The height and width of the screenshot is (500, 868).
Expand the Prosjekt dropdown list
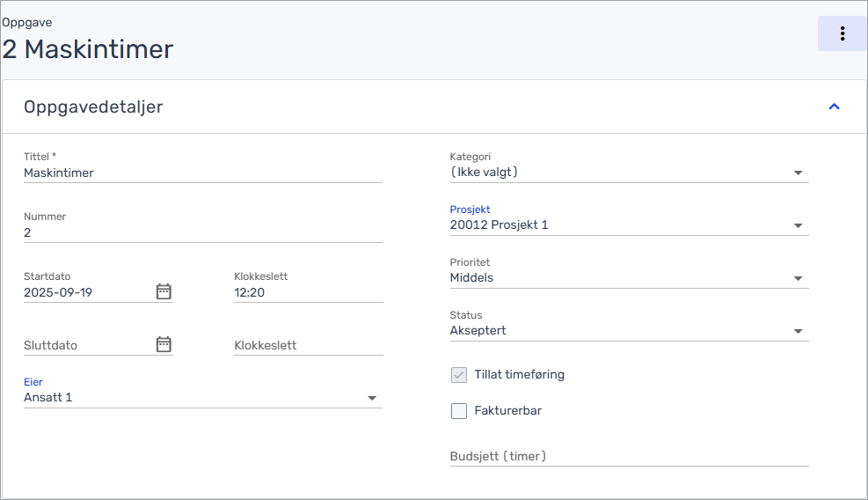[798, 225]
